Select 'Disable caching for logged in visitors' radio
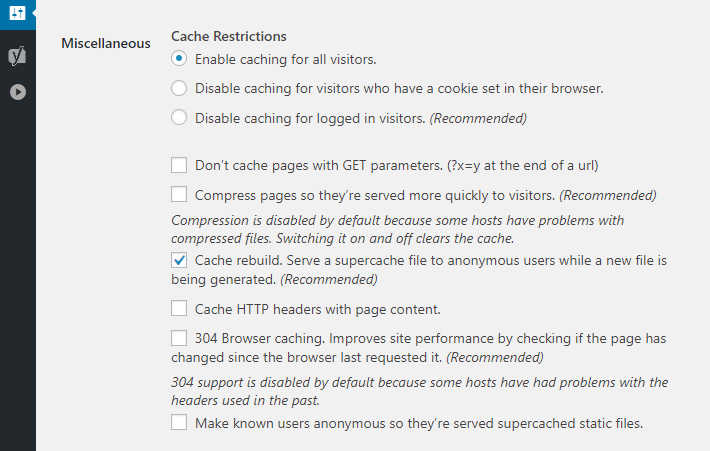 click(x=179, y=117)
